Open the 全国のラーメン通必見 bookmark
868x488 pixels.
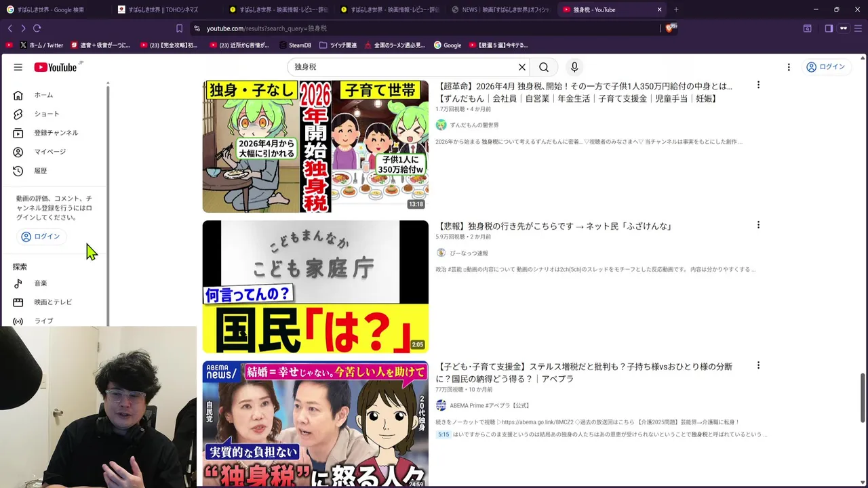[x=395, y=45]
